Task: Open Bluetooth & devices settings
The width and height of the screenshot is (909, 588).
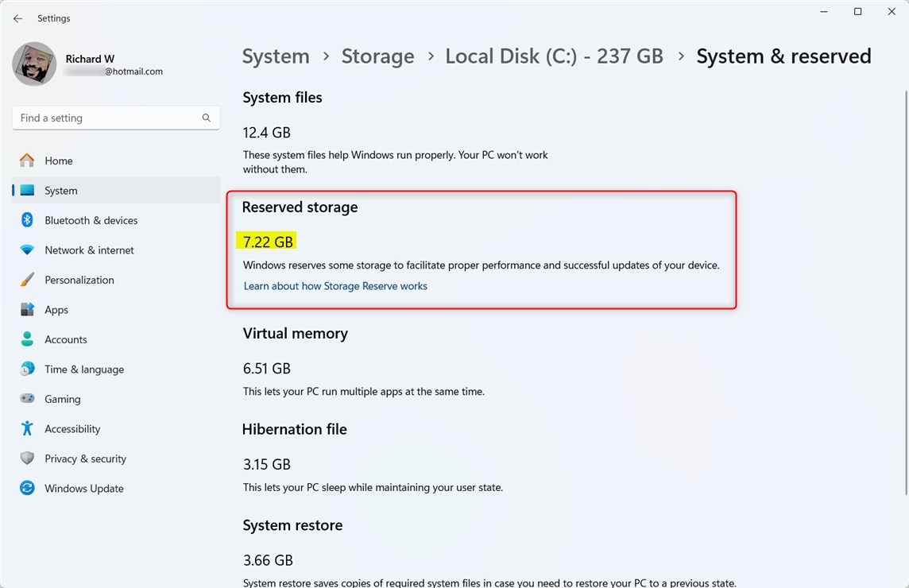Action: [91, 220]
